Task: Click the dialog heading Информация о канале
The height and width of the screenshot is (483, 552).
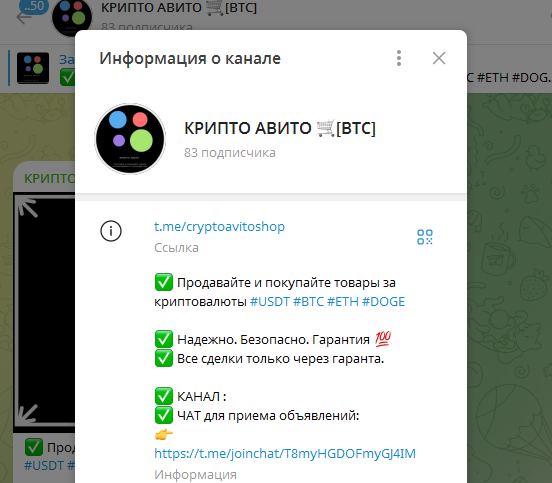Action: click(x=190, y=58)
